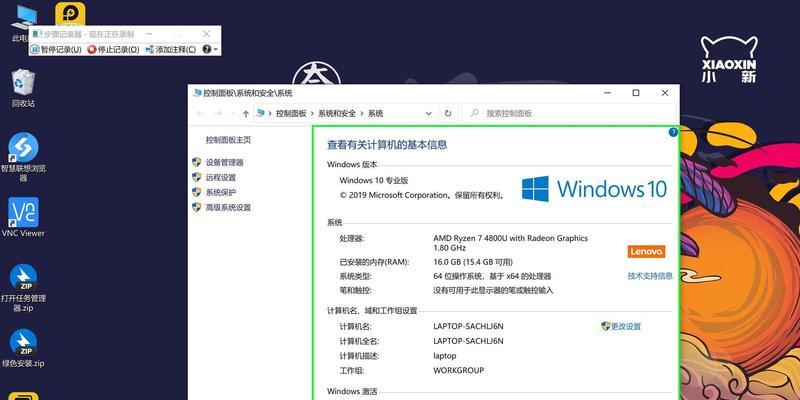Open recent locations dropdown arrow
Image resolution: width=800 pixels, height=400 pixels.
coord(233,114)
